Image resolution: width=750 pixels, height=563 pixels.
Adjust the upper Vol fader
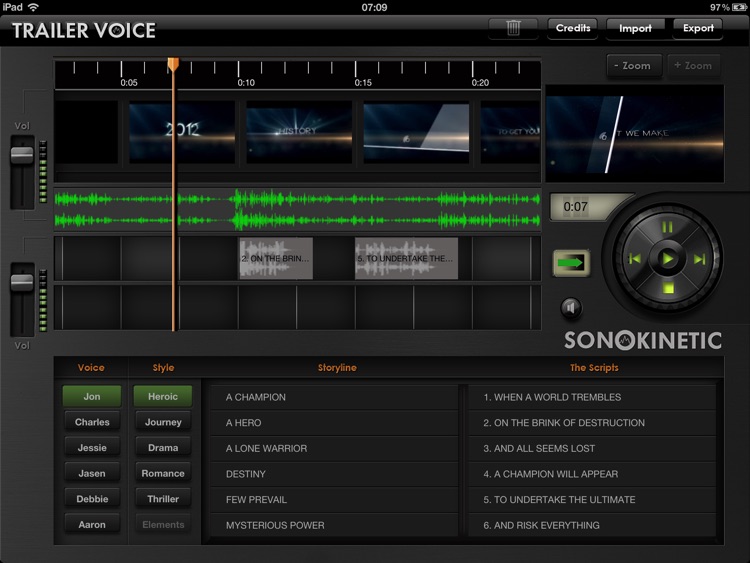click(22, 155)
